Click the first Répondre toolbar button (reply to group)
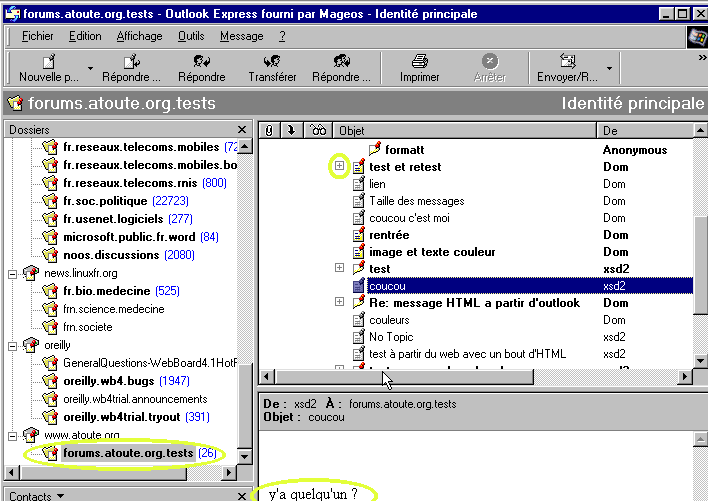The image size is (708, 501). [131, 68]
